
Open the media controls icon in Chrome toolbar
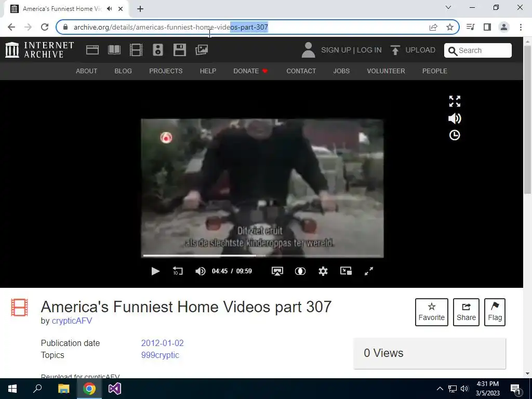(x=471, y=27)
